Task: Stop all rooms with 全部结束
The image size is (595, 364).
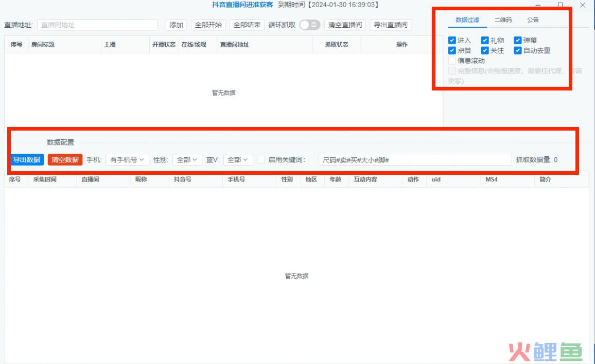Action: tap(247, 25)
